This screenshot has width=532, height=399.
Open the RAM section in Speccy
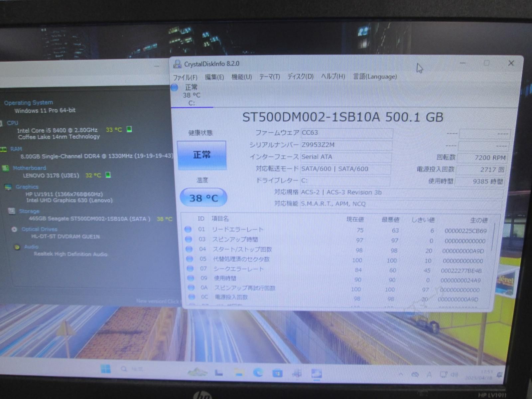pos(16,149)
